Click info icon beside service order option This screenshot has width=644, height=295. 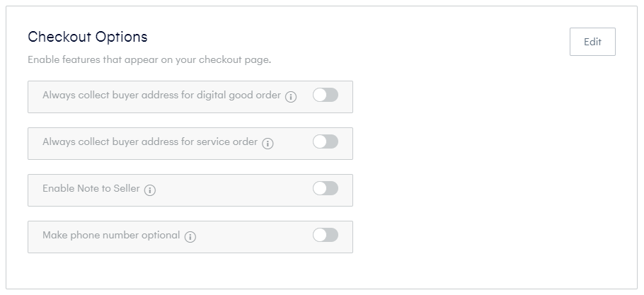tap(268, 144)
